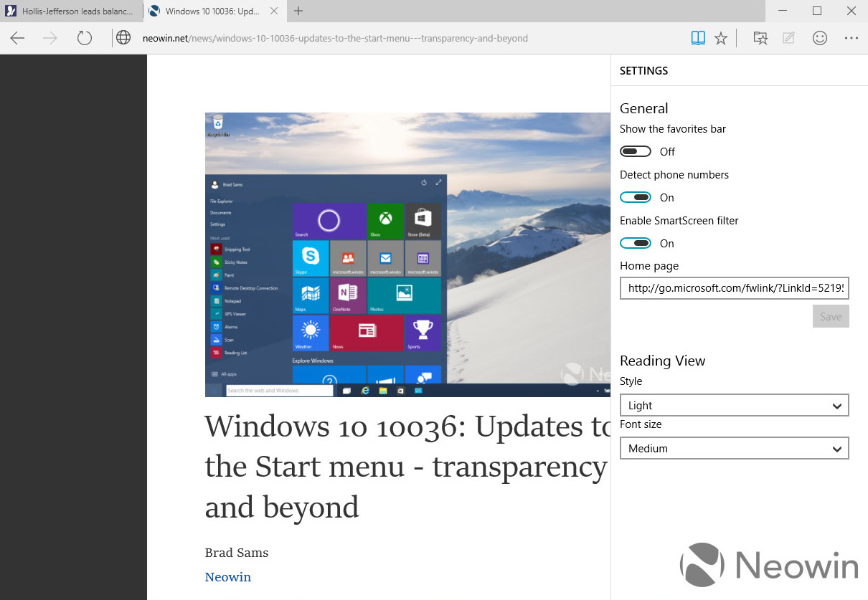This screenshot has height=600, width=868.
Task: Disable the SmartScreen filter switch
Action: 636,243
